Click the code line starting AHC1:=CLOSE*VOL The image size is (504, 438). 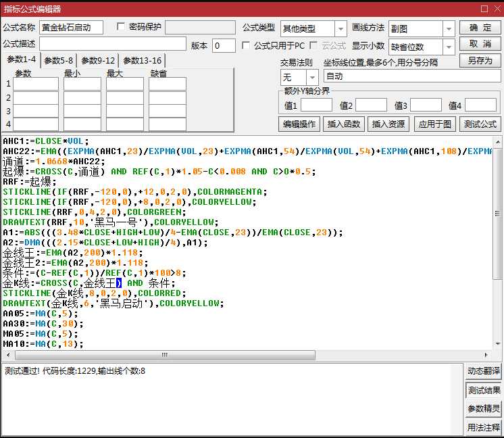46,141
